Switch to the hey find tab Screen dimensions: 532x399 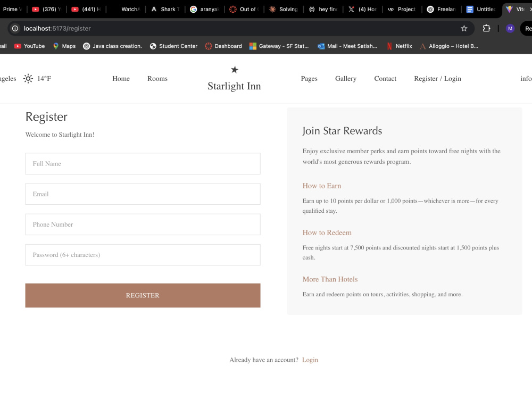coord(323,9)
